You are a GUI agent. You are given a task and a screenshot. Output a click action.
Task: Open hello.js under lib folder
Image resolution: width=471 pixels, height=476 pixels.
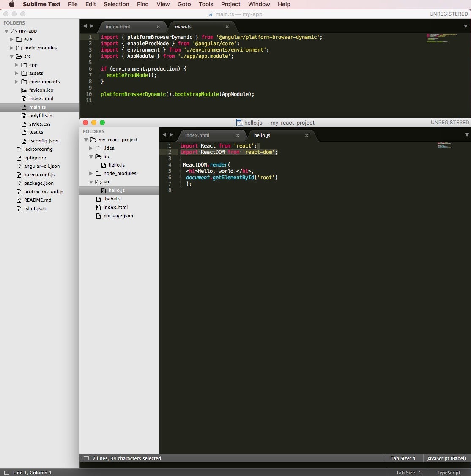pyautogui.click(x=117, y=165)
